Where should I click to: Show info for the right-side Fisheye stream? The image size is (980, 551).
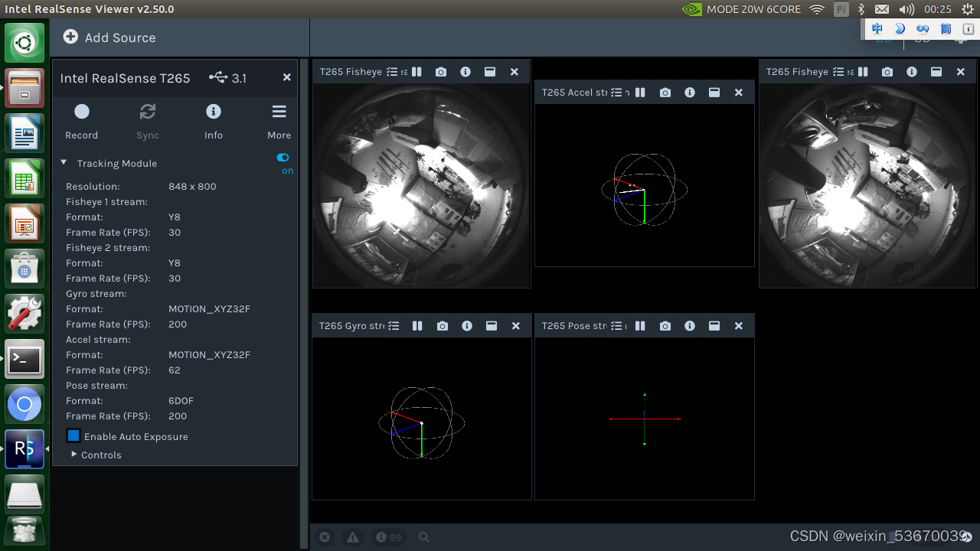pos(912,71)
